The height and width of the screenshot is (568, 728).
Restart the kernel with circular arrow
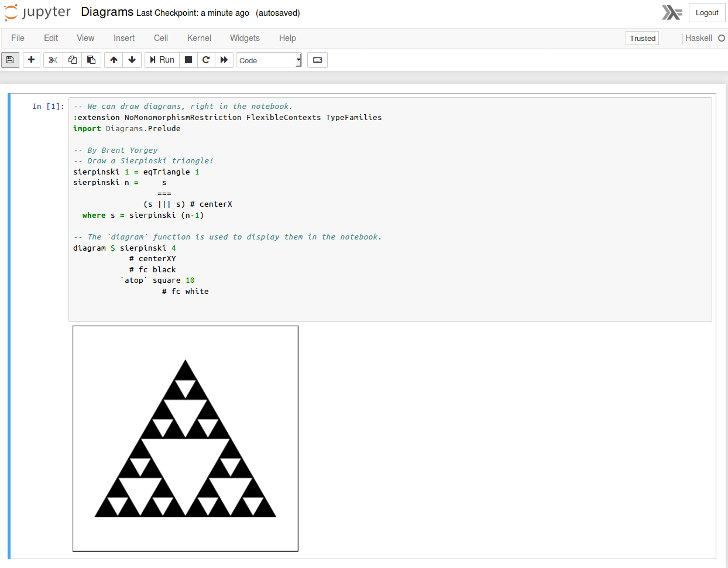pos(206,60)
